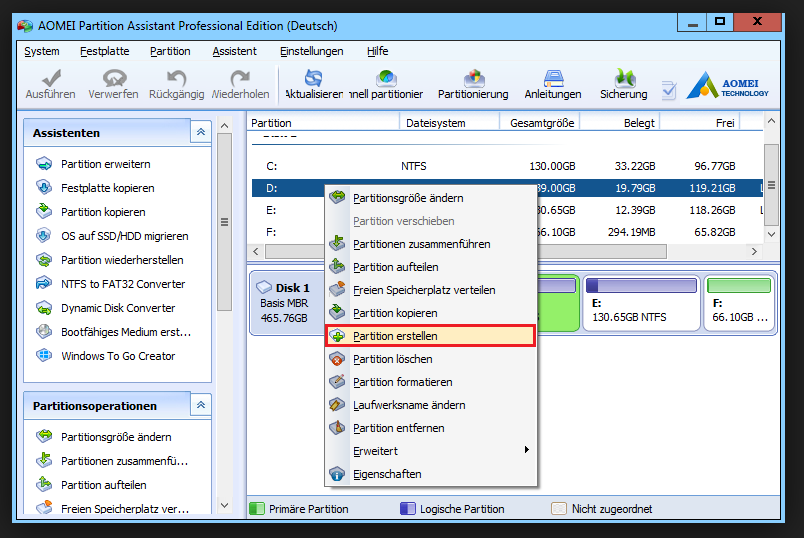
Task: Open the Einstellungen menu
Action: (312, 51)
